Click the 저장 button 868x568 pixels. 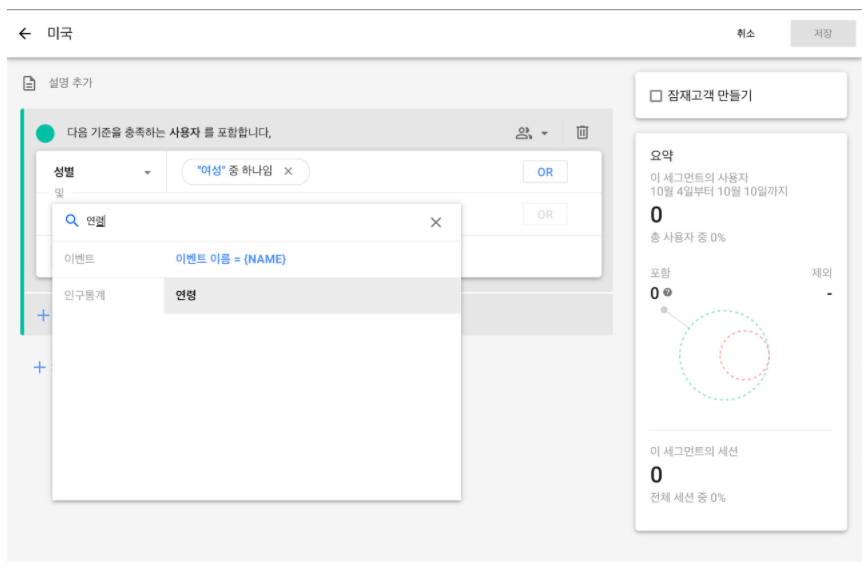pos(823,34)
